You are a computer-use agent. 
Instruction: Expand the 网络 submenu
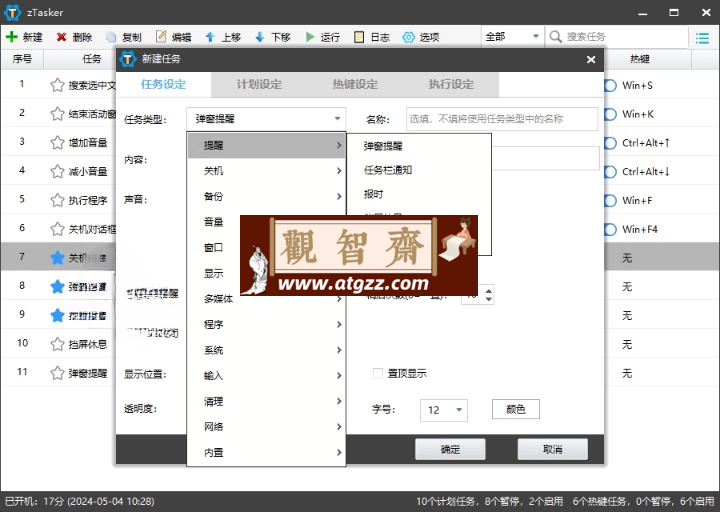tap(266, 427)
